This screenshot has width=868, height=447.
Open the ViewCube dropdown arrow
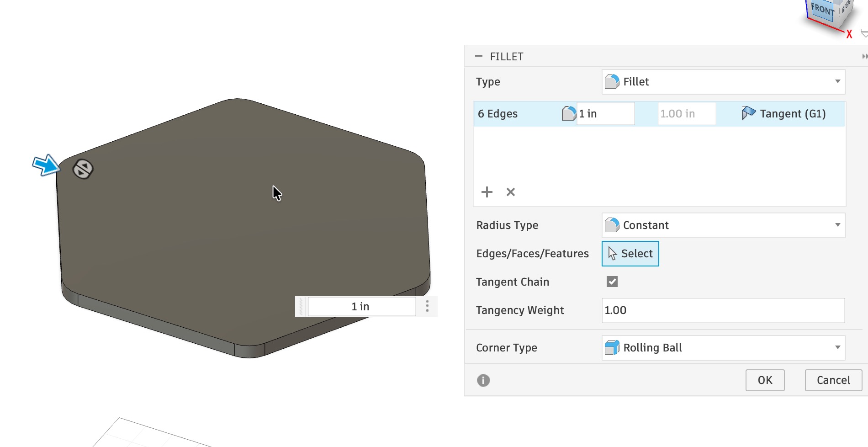[x=864, y=33]
